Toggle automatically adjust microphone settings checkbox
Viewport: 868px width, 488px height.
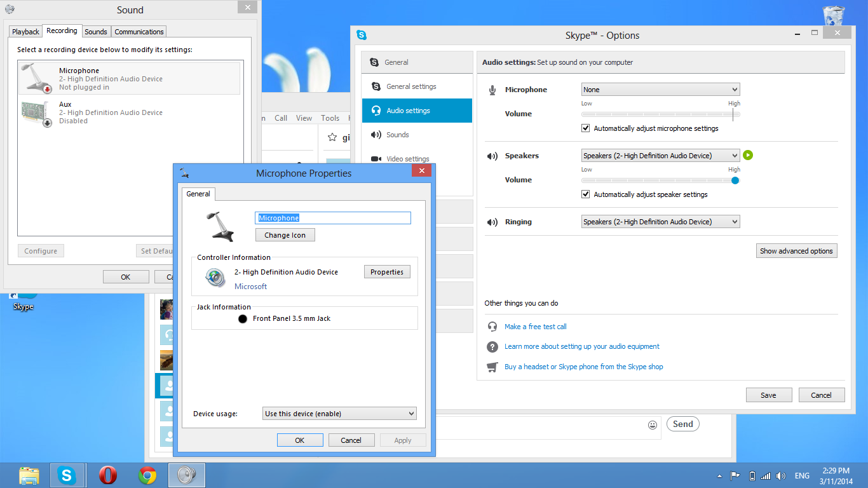(x=586, y=128)
